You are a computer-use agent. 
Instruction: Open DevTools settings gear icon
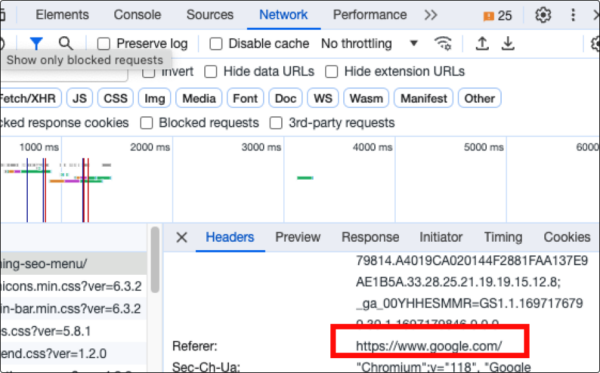(543, 15)
